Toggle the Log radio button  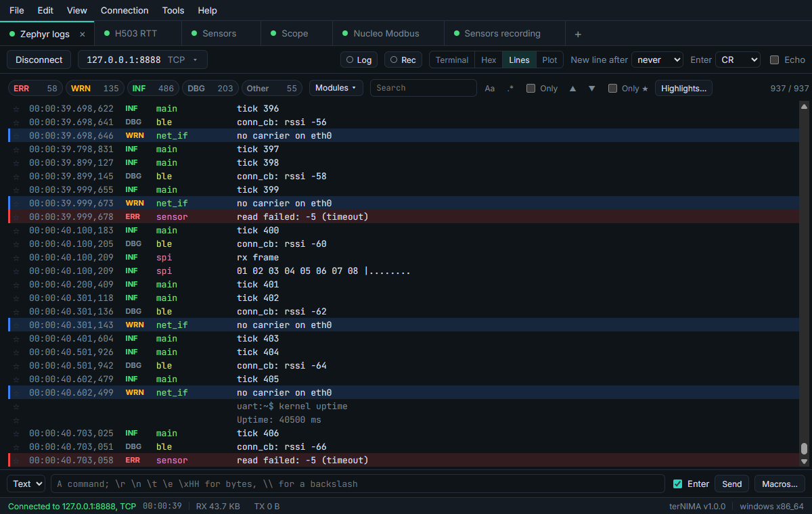coord(359,60)
